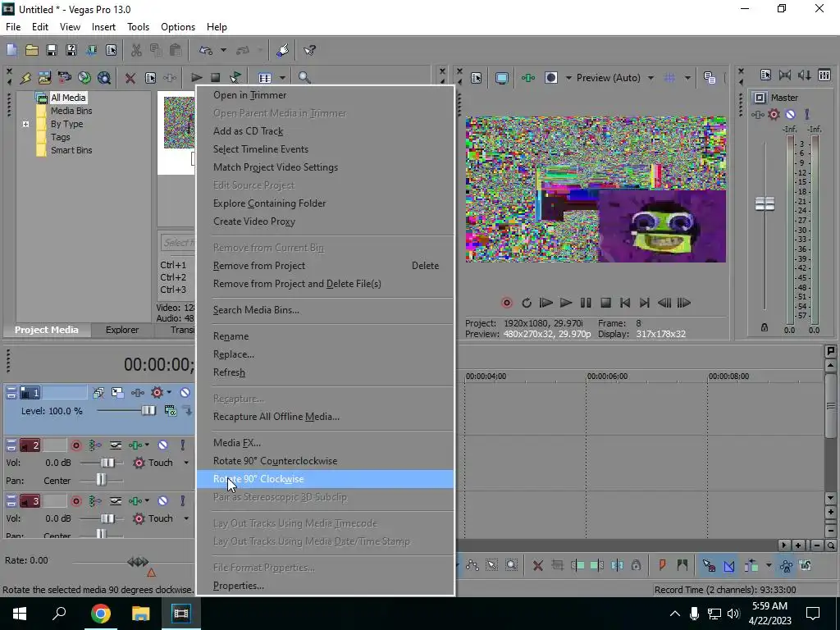840x630 pixels.
Task: Click the Undo arrow icon
Action: click(x=206, y=50)
